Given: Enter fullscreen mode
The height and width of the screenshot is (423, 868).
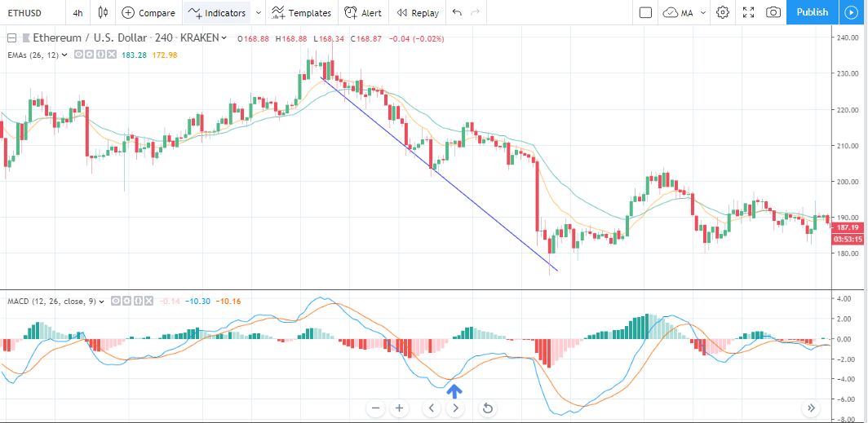Looking at the screenshot, I should click(748, 12).
